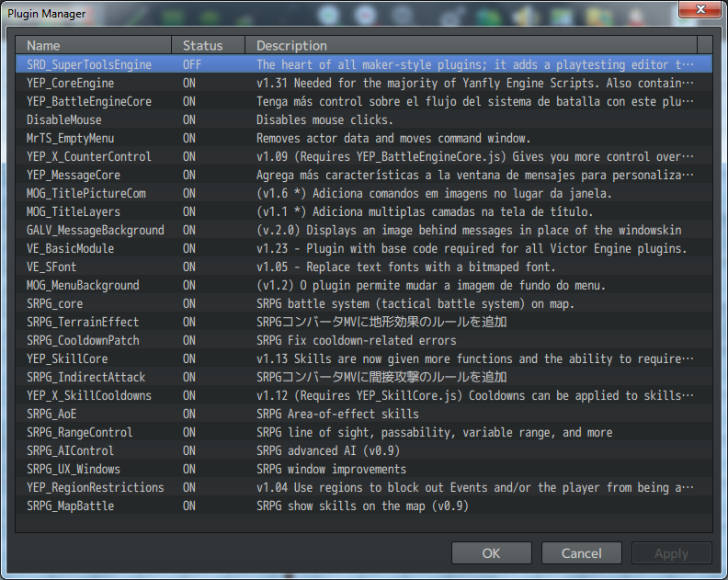The height and width of the screenshot is (580, 728).
Task: Click the 'SRPG advanced AI (v0.9)' description
Action: click(x=328, y=451)
